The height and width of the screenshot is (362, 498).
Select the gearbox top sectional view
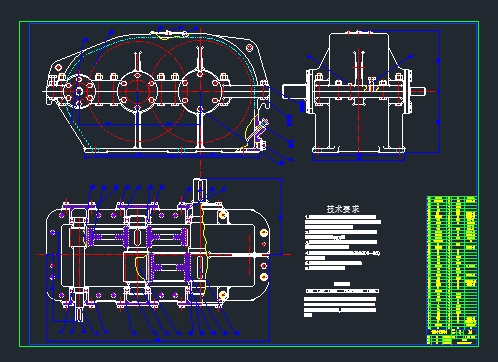tap(163, 260)
